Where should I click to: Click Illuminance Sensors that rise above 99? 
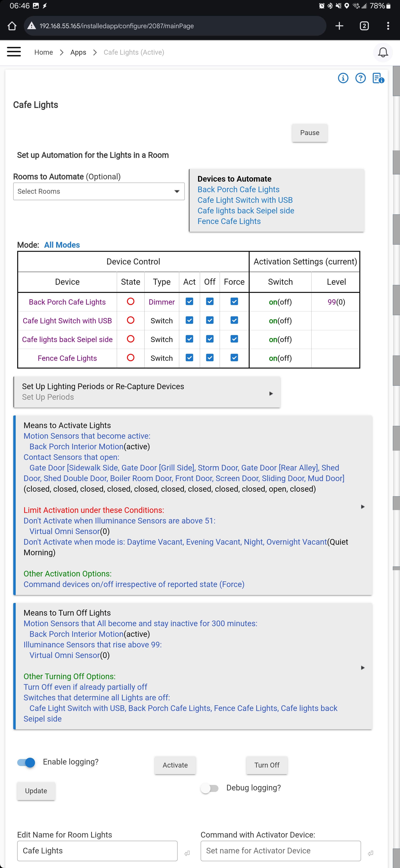click(93, 645)
